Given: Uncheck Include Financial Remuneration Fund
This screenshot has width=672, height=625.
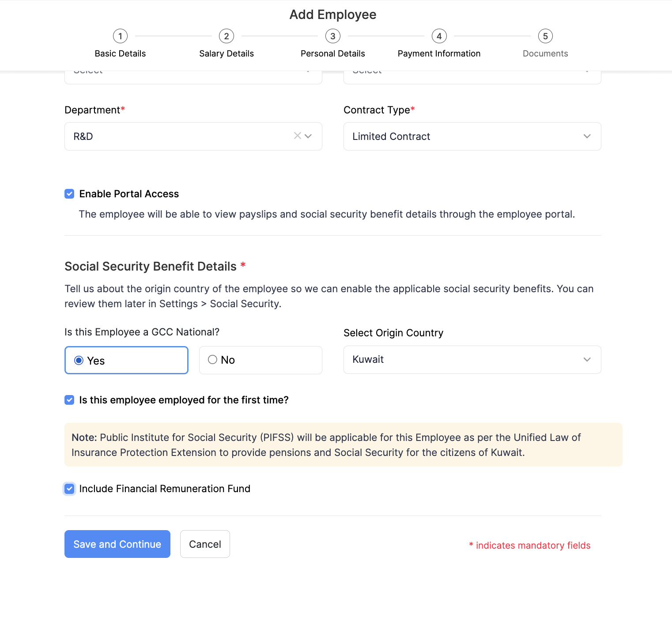Looking at the screenshot, I should (x=69, y=489).
